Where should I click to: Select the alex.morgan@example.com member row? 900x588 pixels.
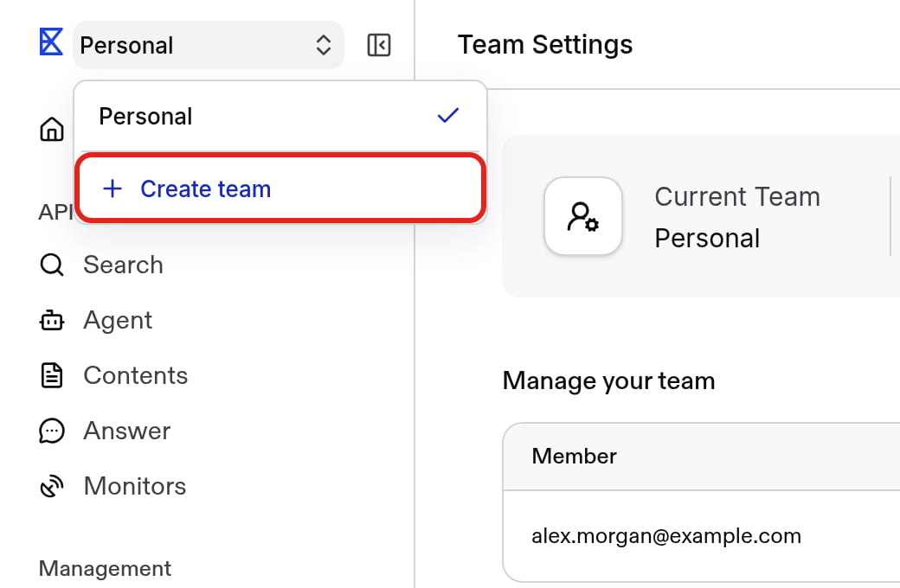[702, 536]
